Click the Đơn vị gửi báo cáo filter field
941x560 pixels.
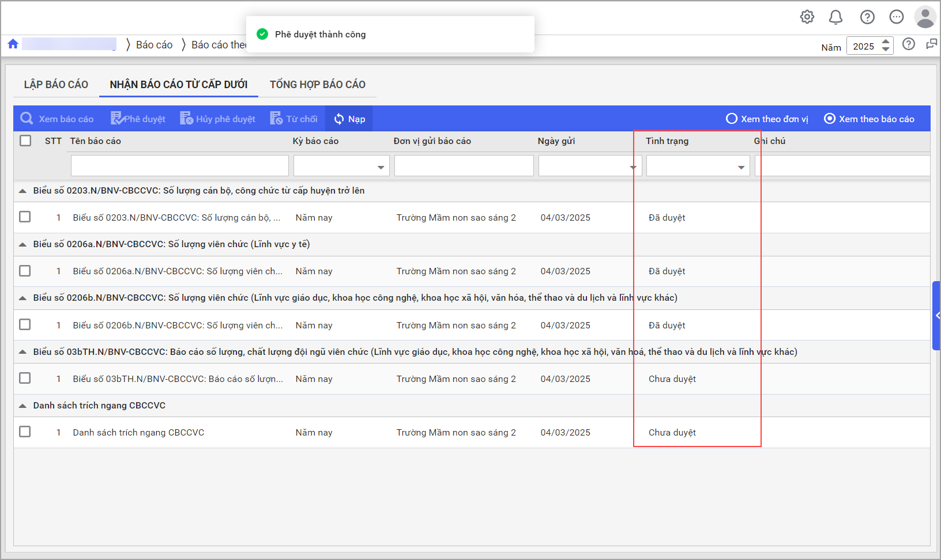click(464, 166)
